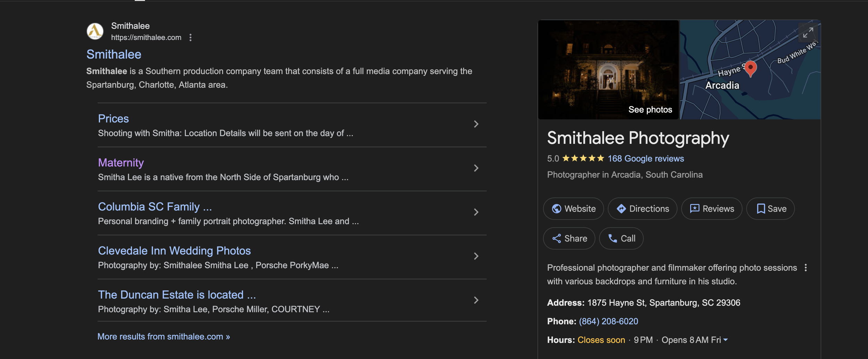Click 'Photographer in Arcadia, South Carolina' text

[625, 175]
